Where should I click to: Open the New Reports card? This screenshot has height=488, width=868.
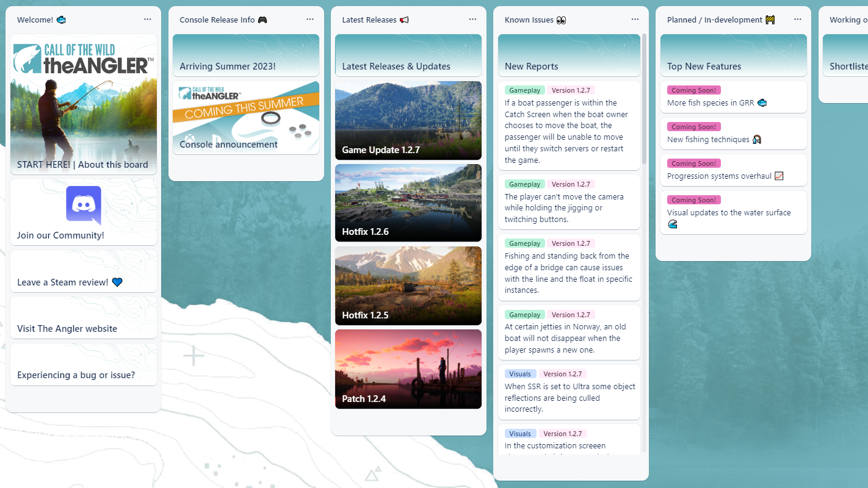(x=569, y=55)
